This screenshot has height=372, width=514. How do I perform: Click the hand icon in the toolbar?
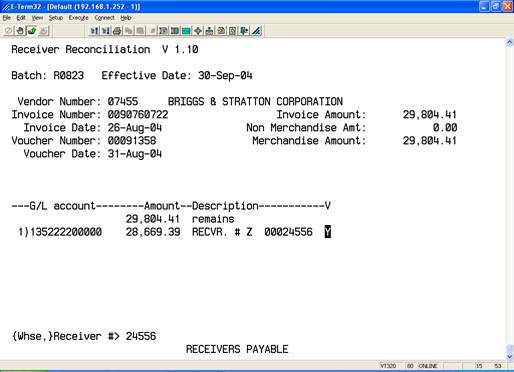pos(20,31)
